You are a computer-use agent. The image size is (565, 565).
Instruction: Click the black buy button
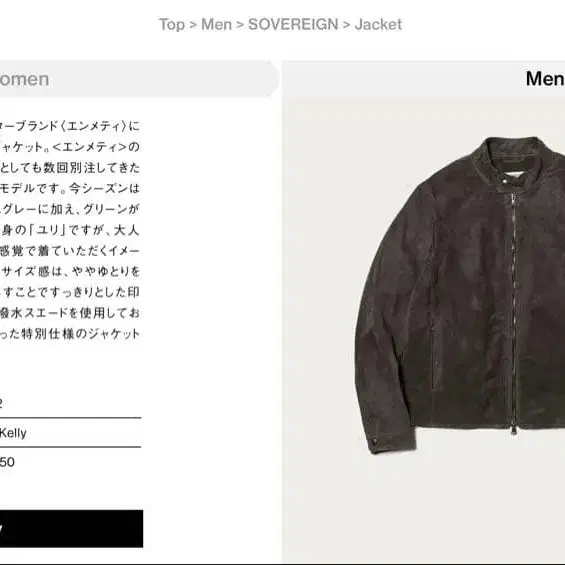pyautogui.click(x=71, y=529)
